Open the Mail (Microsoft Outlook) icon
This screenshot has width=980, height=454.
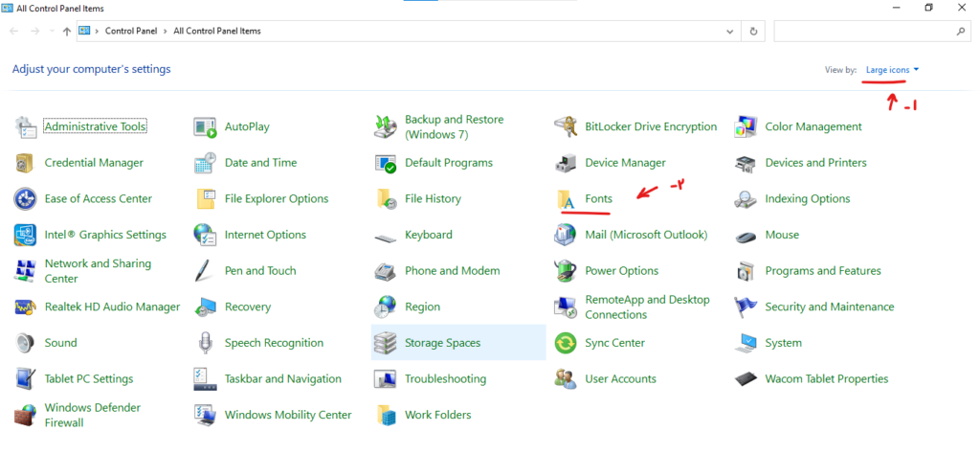tap(566, 235)
